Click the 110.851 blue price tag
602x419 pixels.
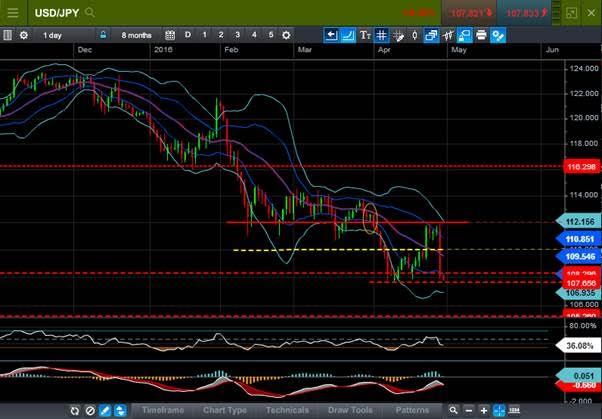coord(579,239)
